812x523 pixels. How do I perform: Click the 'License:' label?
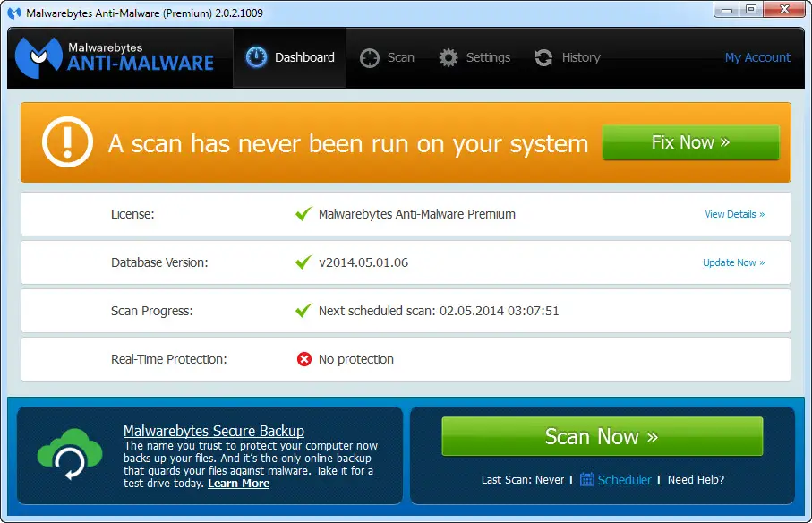coord(132,214)
